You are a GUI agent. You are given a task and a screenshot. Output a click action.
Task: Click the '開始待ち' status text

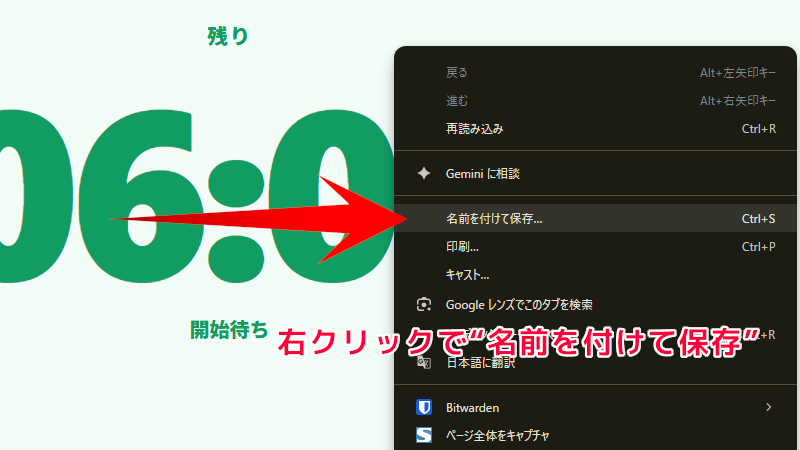(x=229, y=330)
